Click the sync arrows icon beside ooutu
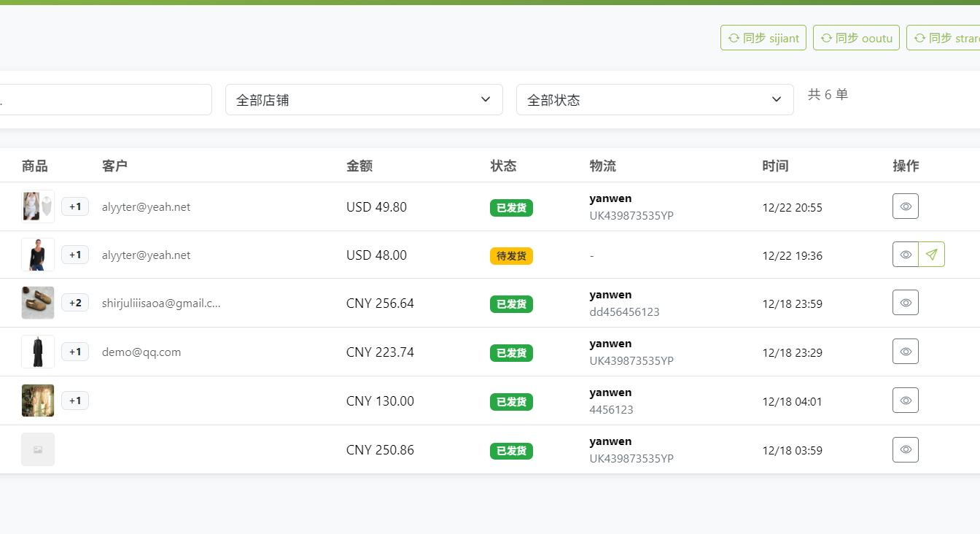Screen dimensions: 980x534 point(826,37)
